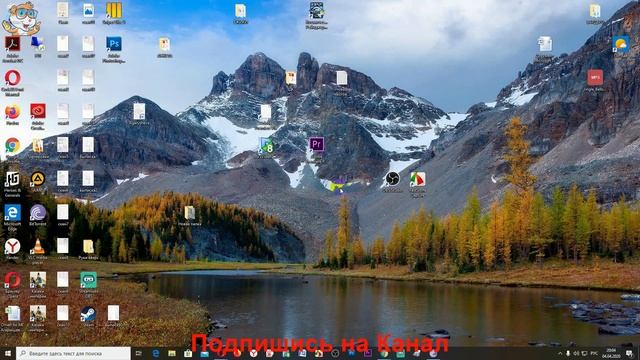Open the OBS Studio desktop shortcut
The height and width of the screenshot is (360, 640).
392,178
